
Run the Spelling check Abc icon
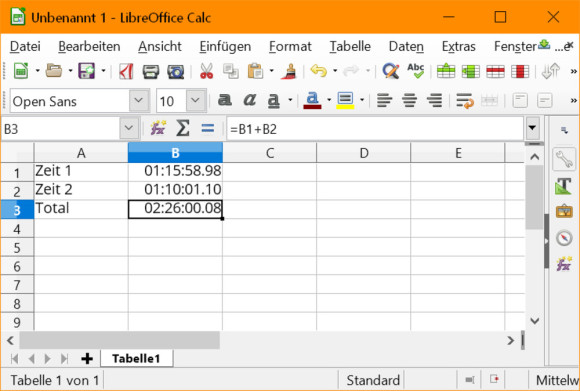(x=416, y=71)
